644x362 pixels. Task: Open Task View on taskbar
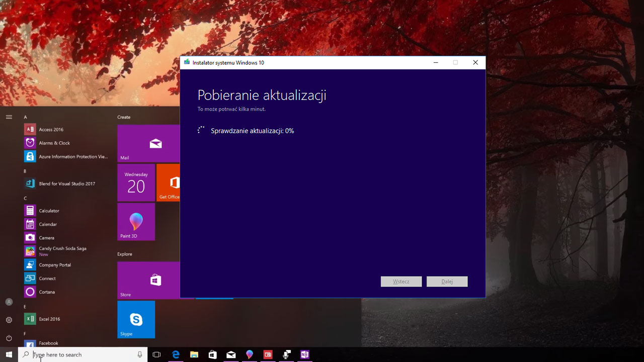click(x=156, y=354)
